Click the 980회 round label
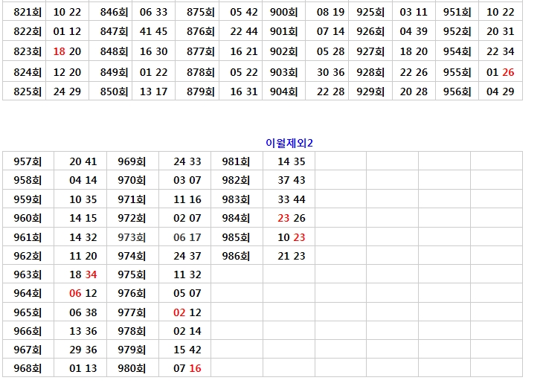Image resolution: width=543 pixels, height=392 pixels. (x=132, y=368)
